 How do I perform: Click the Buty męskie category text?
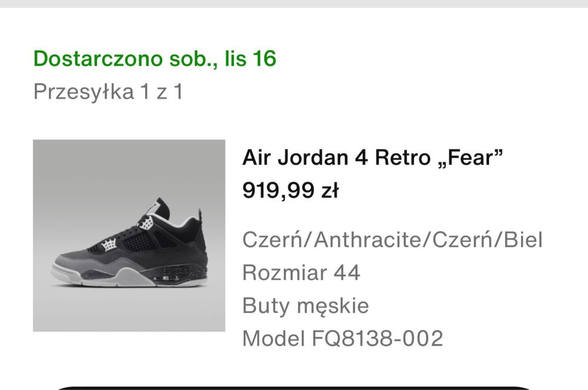[x=306, y=305]
